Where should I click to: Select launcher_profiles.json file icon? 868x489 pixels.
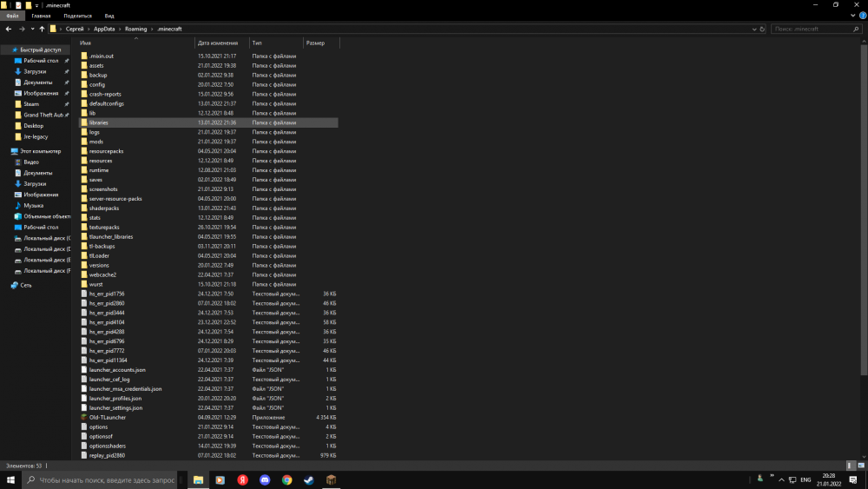(84, 398)
